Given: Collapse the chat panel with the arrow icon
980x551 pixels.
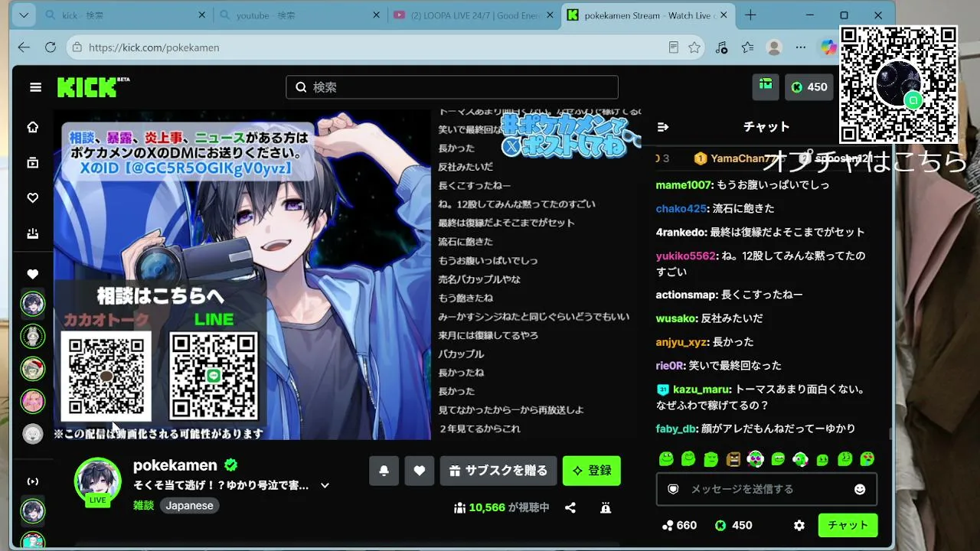Looking at the screenshot, I should (x=663, y=127).
